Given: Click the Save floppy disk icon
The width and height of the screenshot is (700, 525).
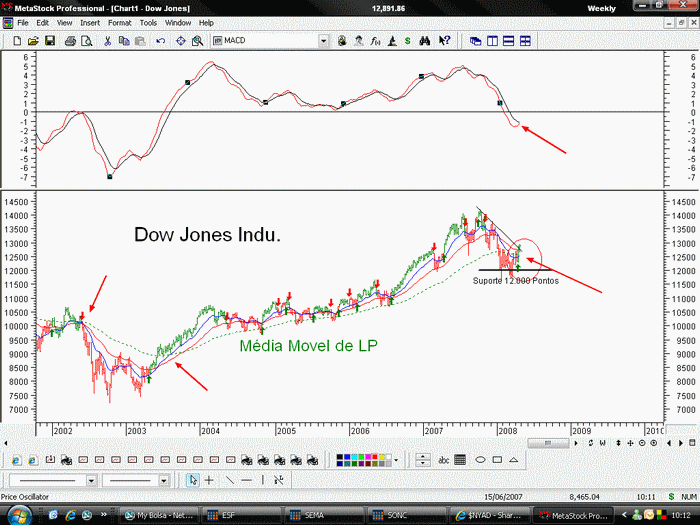Looking at the screenshot, I should tap(50, 41).
